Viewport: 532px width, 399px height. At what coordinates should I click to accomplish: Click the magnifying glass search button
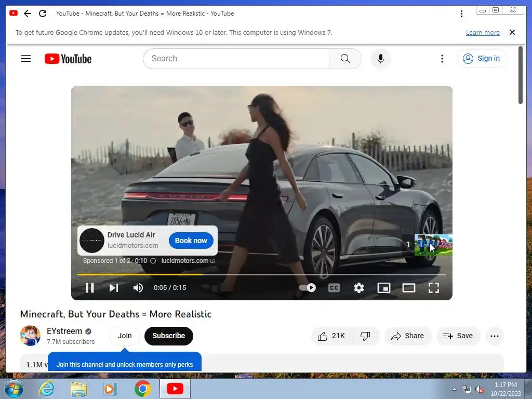345,59
